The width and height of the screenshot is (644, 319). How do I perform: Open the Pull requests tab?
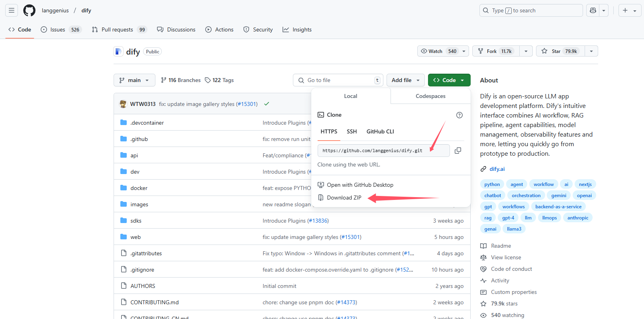(x=117, y=29)
